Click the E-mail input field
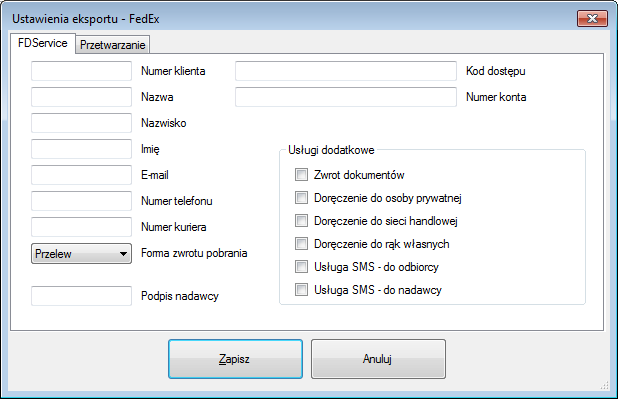The image size is (618, 399). 81,175
